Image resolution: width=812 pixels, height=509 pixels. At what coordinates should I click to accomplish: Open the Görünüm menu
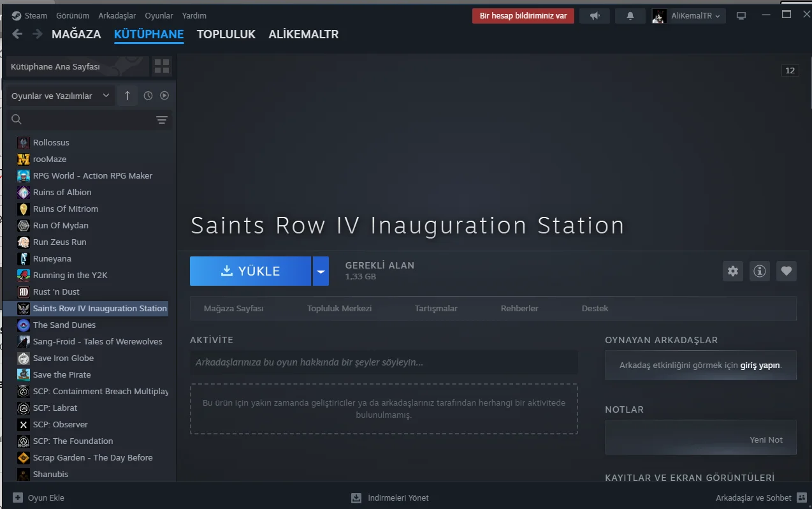tap(73, 15)
